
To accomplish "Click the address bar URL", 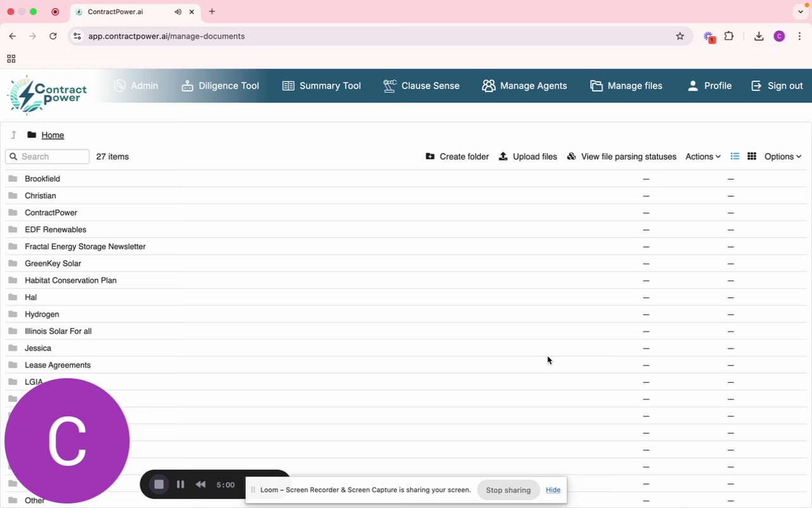I will 166,36.
